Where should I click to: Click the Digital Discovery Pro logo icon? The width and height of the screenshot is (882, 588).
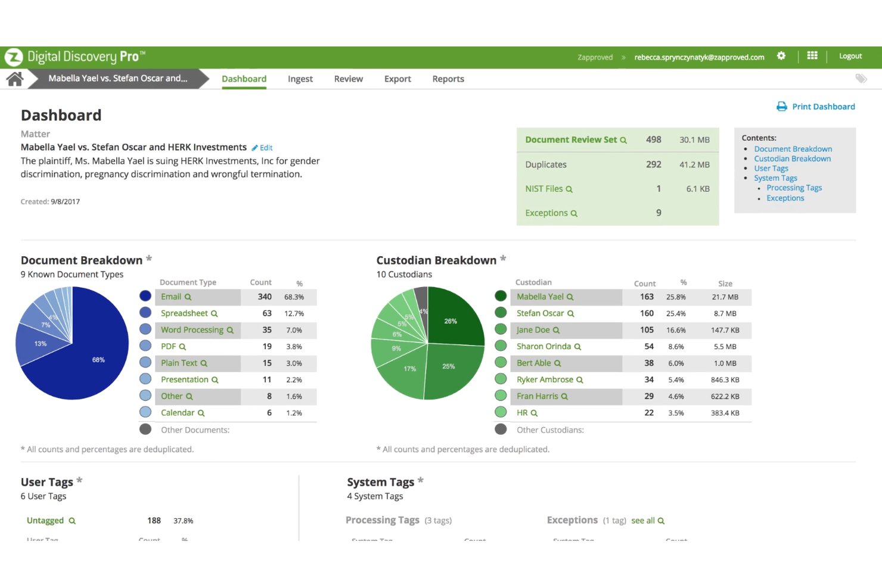(x=13, y=57)
